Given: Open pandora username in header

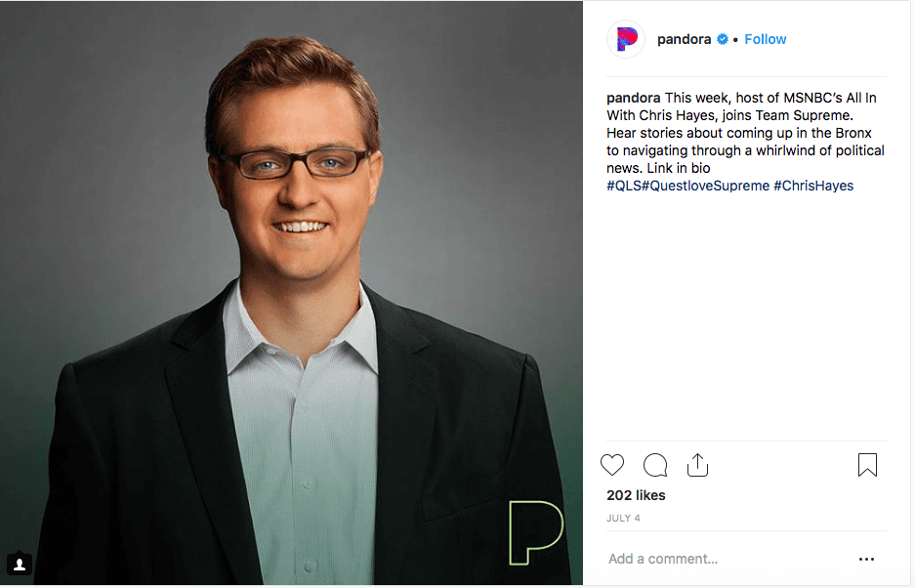Looking at the screenshot, I should point(684,39).
